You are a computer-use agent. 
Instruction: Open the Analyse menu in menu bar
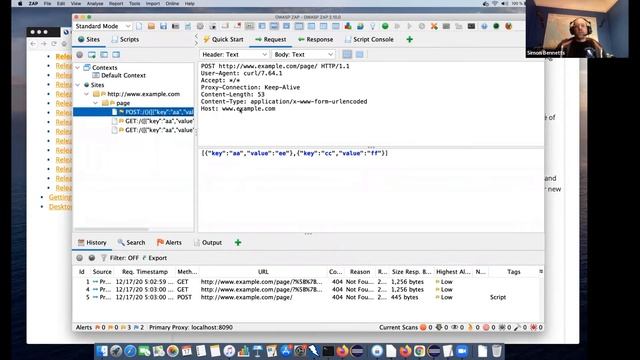coord(95,3)
